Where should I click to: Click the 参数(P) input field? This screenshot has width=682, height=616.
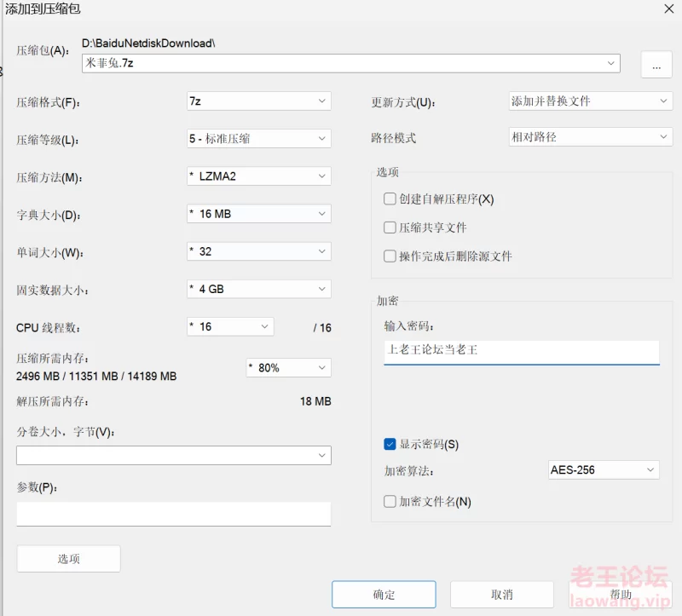[x=174, y=514]
